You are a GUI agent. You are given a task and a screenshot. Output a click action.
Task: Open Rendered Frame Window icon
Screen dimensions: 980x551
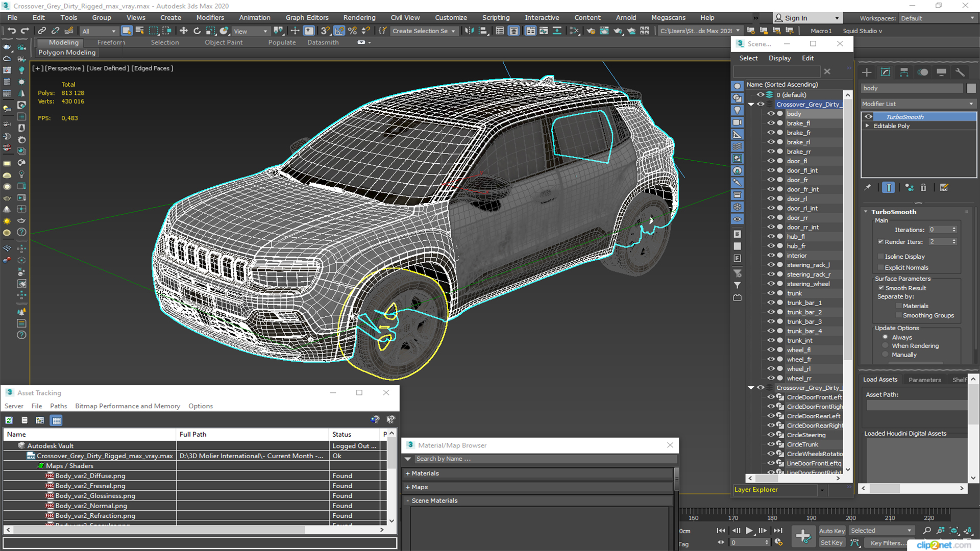click(x=604, y=31)
